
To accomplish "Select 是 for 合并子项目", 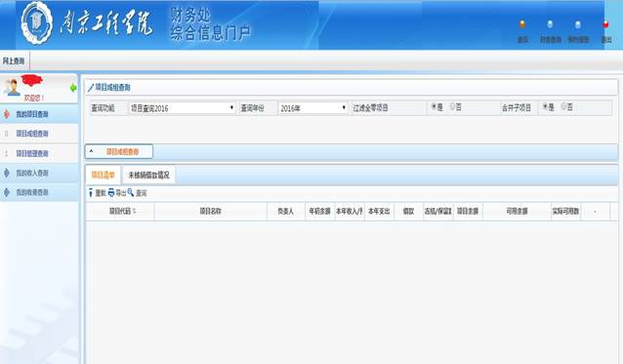I will [x=545, y=106].
